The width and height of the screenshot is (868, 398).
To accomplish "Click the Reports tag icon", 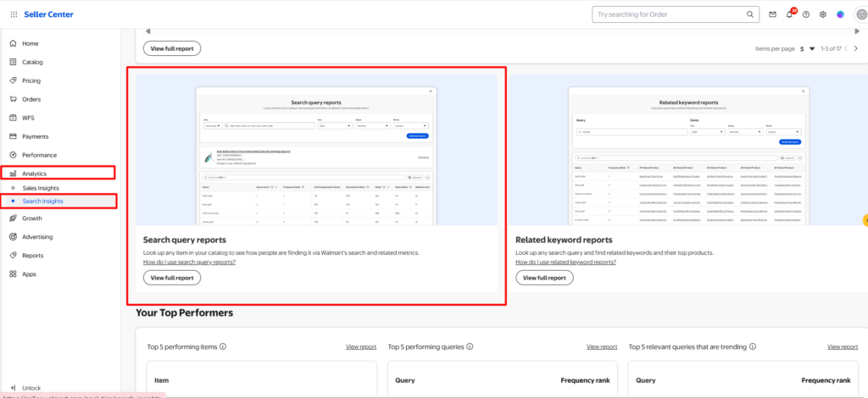I will pyautogui.click(x=13, y=256).
